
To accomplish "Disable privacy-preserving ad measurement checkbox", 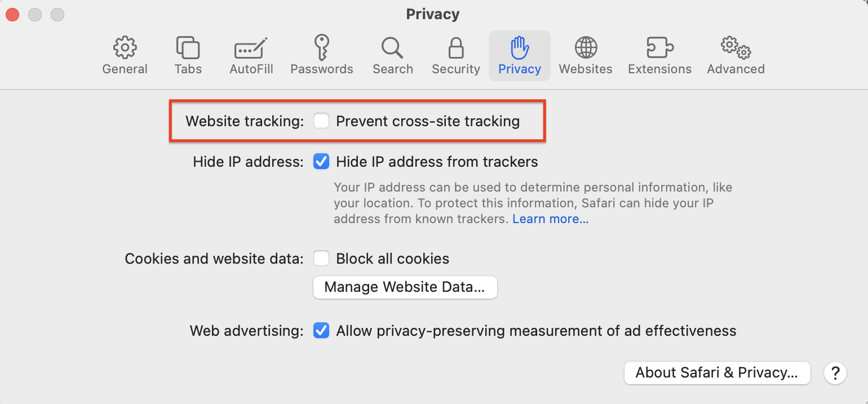I will pos(321,330).
